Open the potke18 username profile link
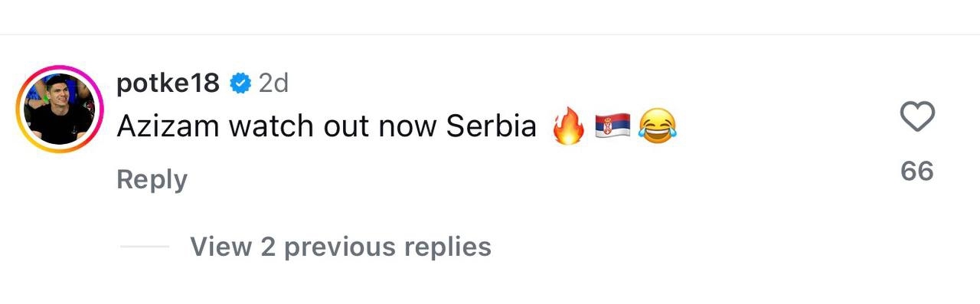 coord(168,83)
